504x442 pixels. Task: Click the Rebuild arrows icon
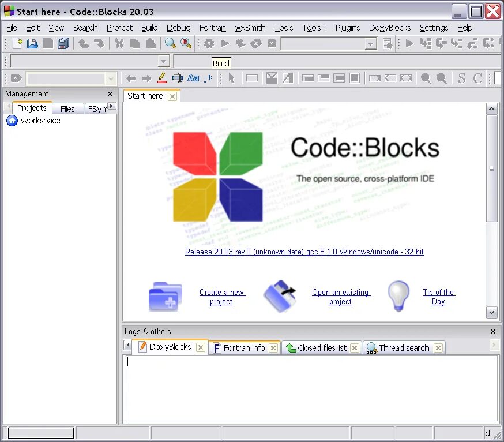click(256, 43)
